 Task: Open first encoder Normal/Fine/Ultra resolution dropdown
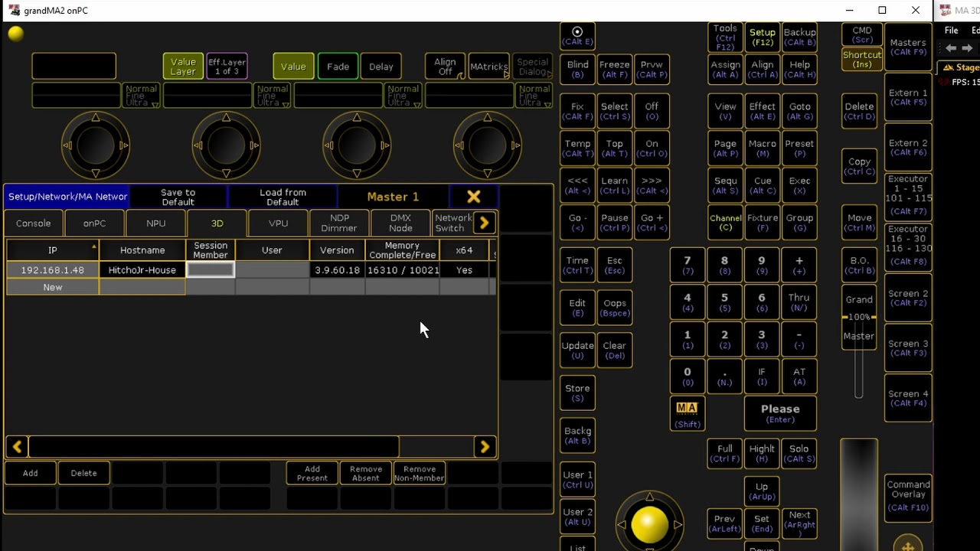click(x=142, y=96)
